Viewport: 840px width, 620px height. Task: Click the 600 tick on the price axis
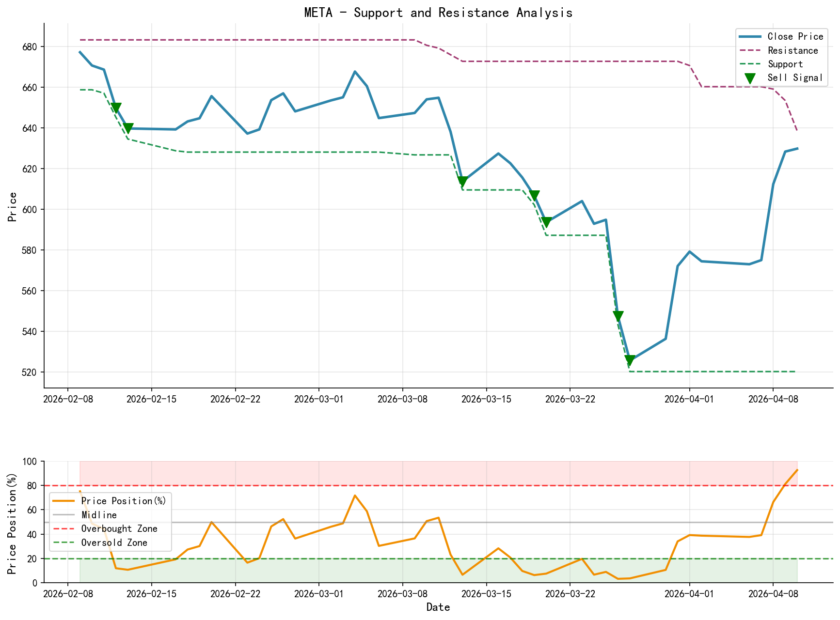[30, 210]
